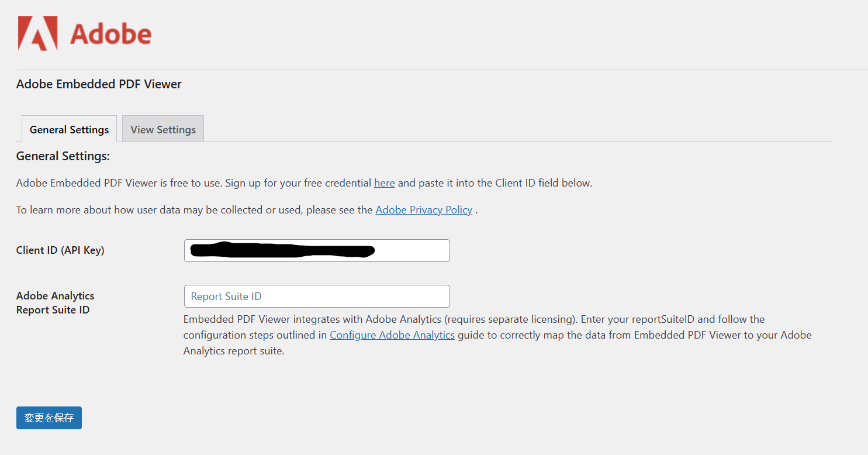The width and height of the screenshot is (868, 455).
Task: Click the "Analytics report suite." closing line
Action: (x=234, y=351)
